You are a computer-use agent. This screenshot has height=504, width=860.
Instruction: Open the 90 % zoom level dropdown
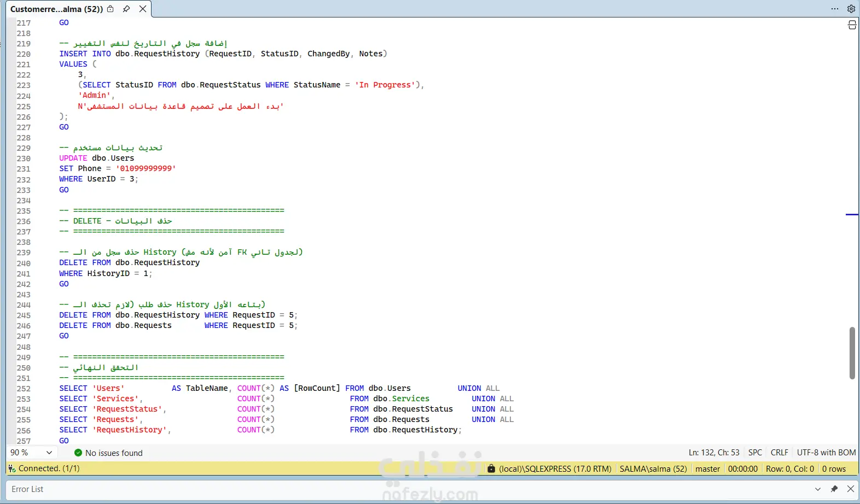(49, 453)
